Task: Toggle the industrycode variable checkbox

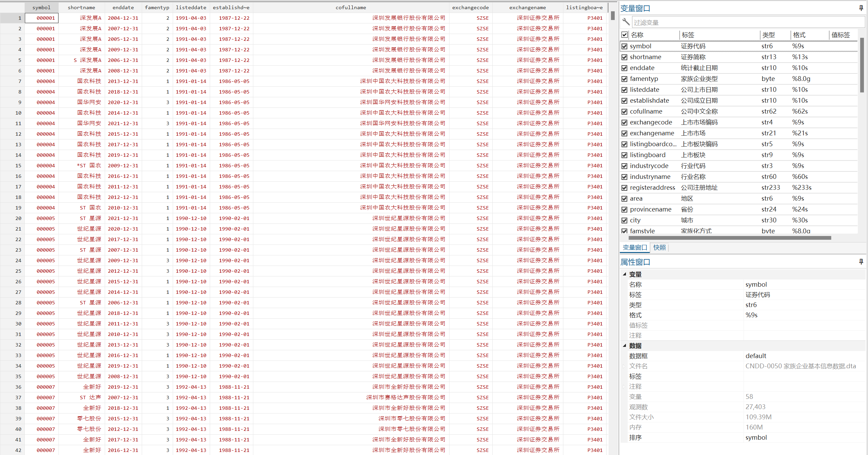Action: point(624,166)
